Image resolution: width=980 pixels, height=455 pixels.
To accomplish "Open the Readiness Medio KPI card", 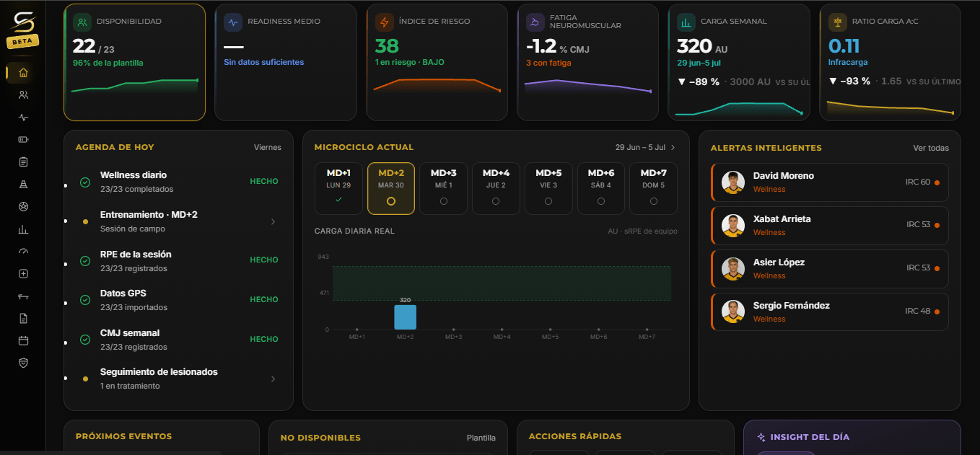I will [286, 62].
